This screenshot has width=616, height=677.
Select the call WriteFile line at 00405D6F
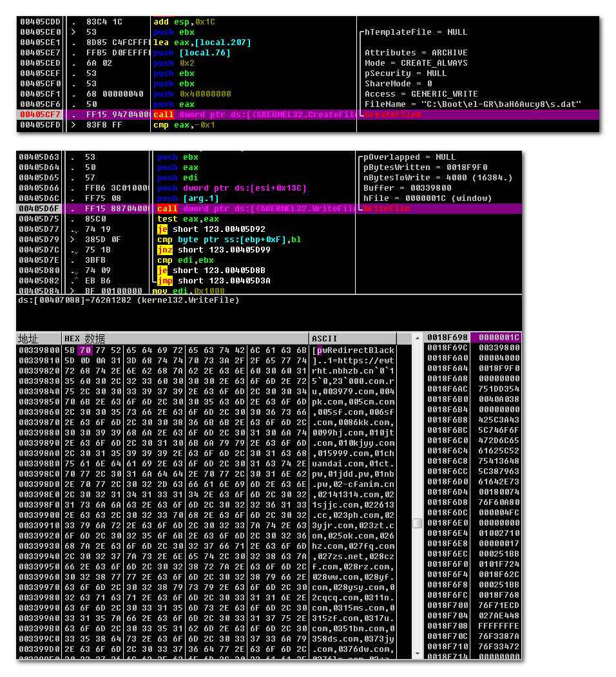[269, 209]
